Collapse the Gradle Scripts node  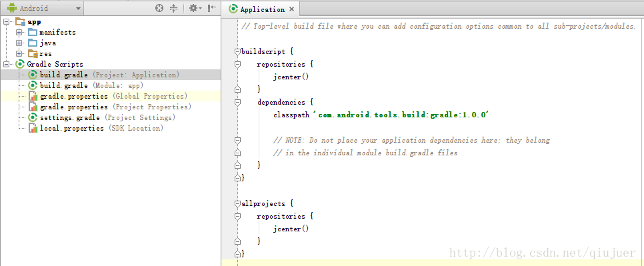(x=6, y=64)
